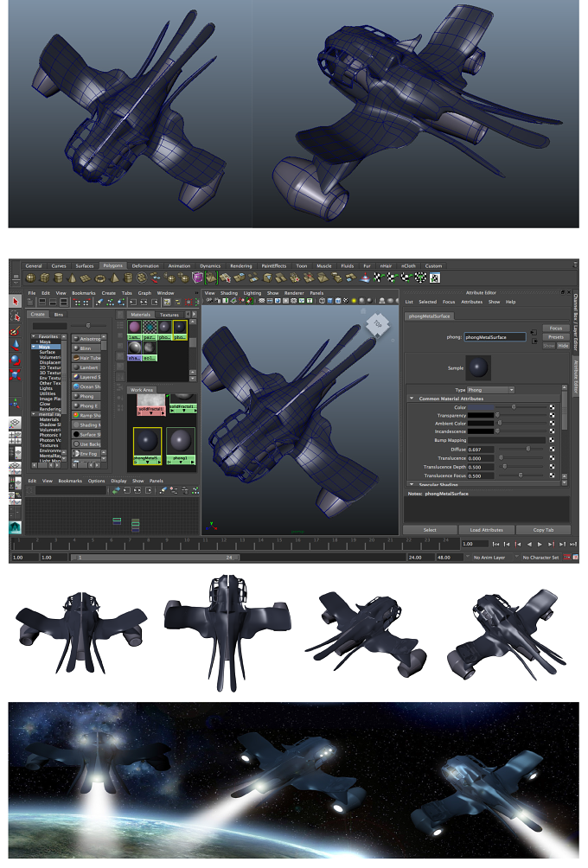588x868 pixels.
Task: Create a polygon cone from the shelf
Action: click(x=72, y=278)
